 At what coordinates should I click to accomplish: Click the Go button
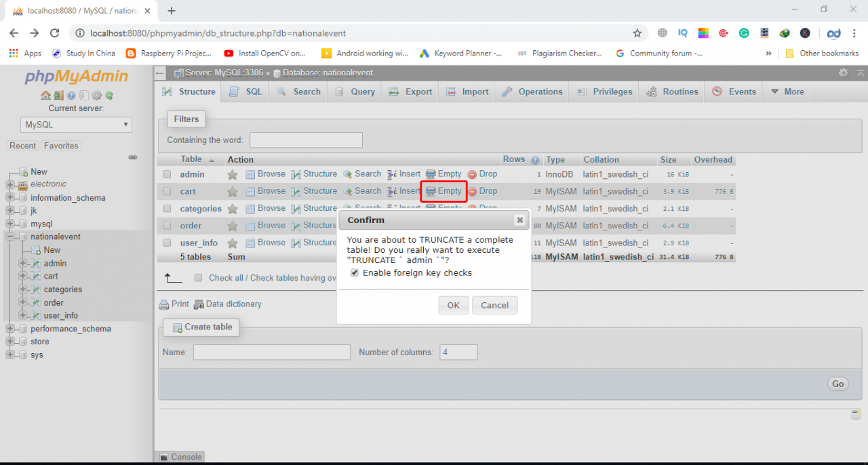[838, 384]
